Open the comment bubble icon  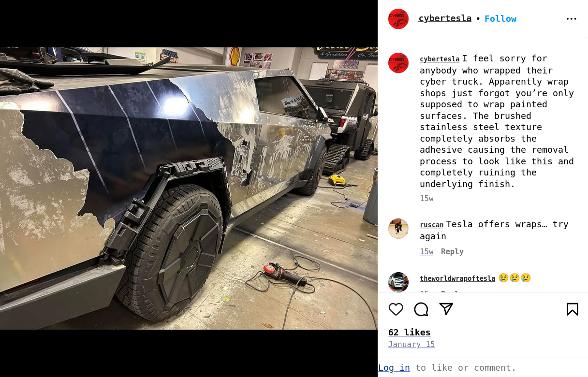pos(421,309)
